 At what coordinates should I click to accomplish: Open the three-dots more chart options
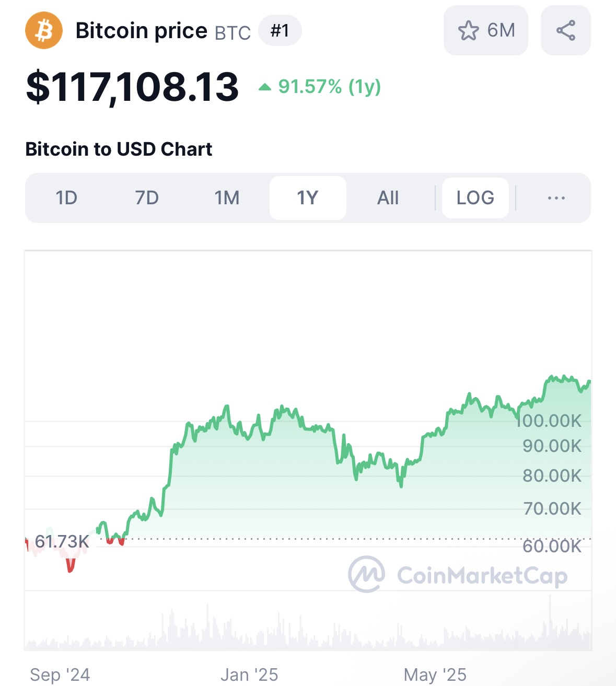[556, 198]
